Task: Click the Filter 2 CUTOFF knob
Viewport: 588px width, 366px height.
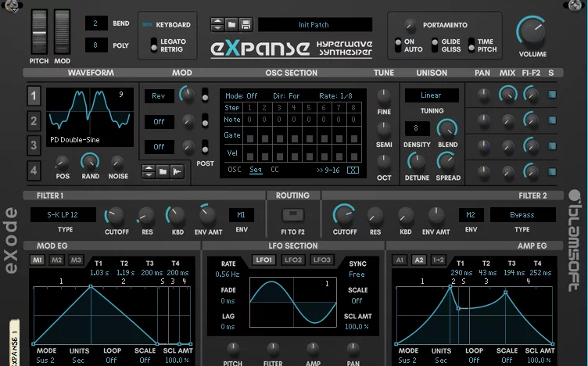Action: tap(344, 215)
